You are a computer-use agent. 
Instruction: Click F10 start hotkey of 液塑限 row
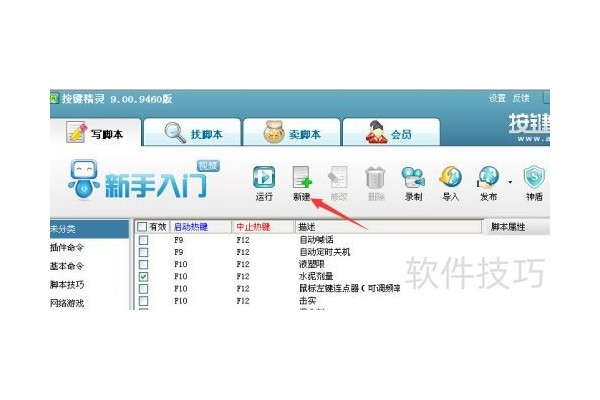coord(181,264)
